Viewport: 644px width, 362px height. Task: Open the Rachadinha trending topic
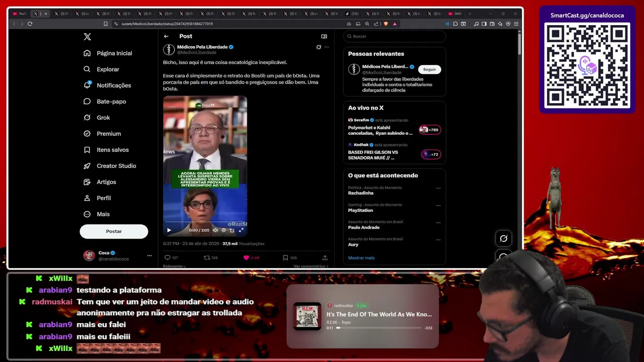coord(361,193)
